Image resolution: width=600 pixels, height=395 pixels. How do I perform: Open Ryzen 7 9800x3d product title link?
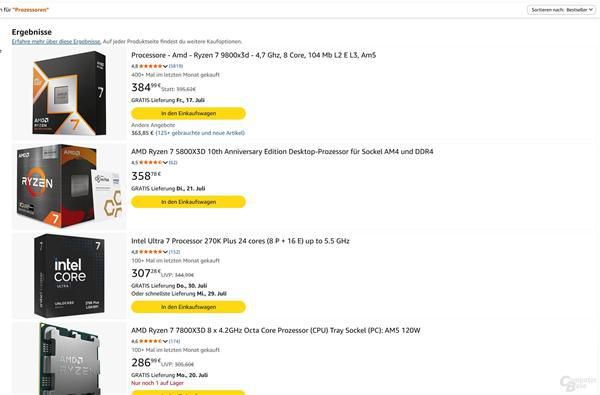coord(253,55)
